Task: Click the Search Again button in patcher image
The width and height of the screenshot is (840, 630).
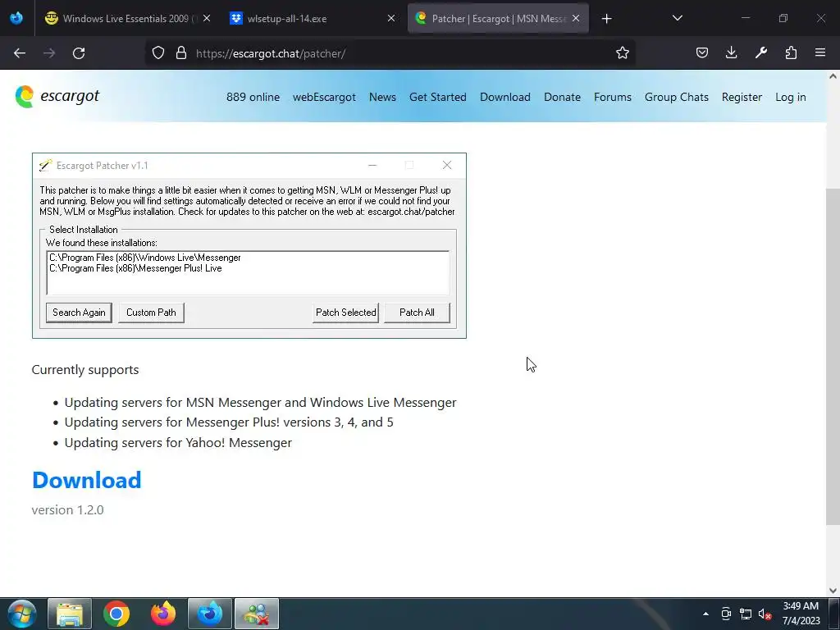Action: pyautogui.click(x=79, y=313)
